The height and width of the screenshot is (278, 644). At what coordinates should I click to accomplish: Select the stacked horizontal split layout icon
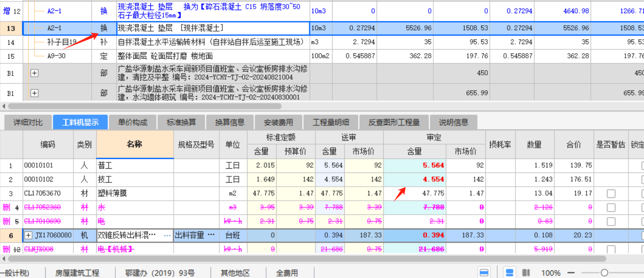(x=509, y=272)
